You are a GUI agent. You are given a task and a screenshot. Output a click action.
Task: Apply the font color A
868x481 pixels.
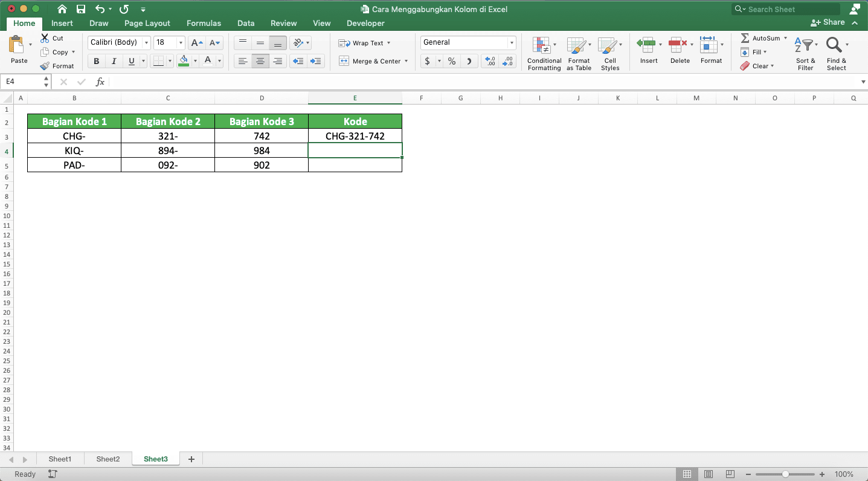click(x=208, y=61)
